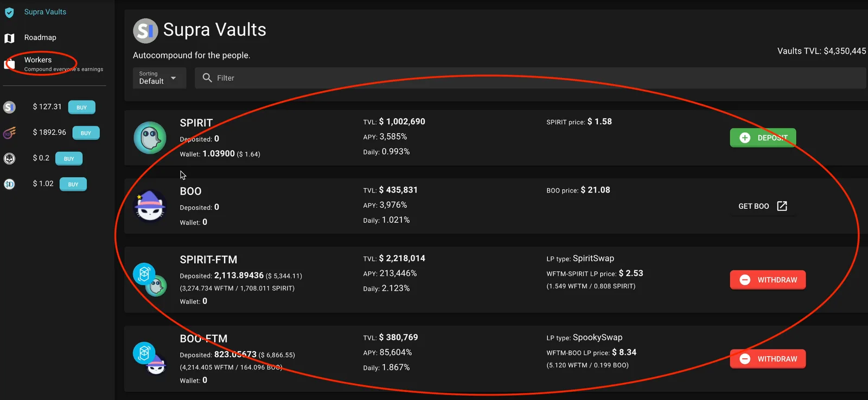This screenshot has height=400, width=868.
Task: Click the SPIRIT-FTM pair token icon
Action: [x=150, y=280]
